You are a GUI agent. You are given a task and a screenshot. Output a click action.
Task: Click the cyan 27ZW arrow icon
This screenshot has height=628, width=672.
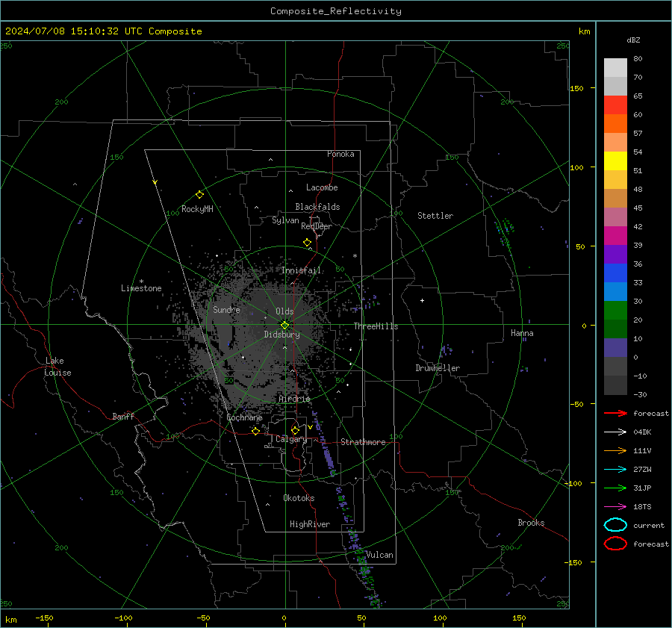coord(615,470)
